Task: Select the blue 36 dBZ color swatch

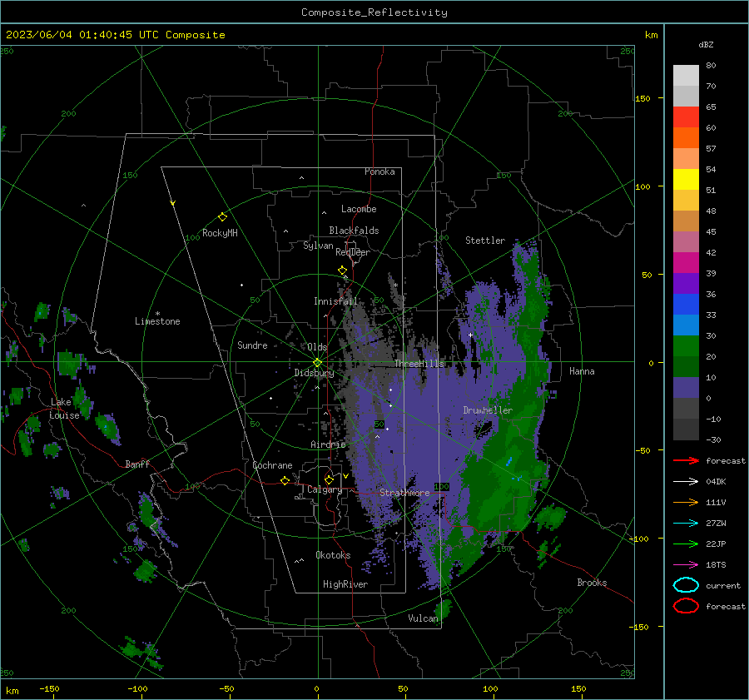Action: click(x=686, y=305)
